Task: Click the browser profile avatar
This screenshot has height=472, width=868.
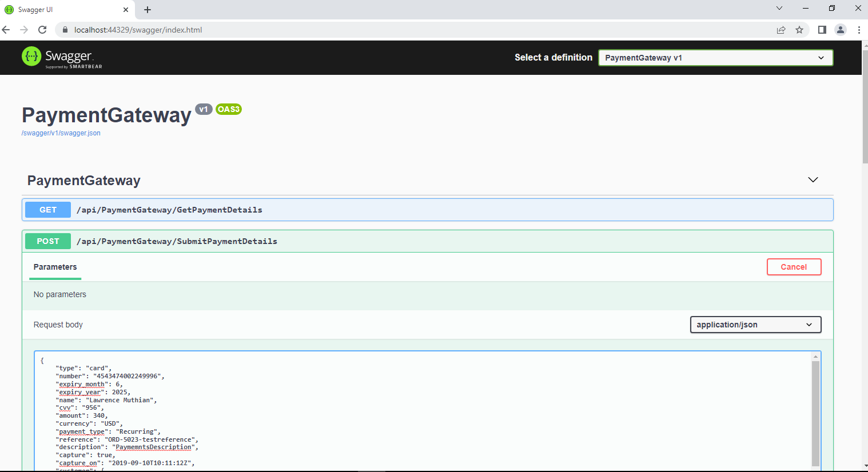Action: click(x=840, y=30)
